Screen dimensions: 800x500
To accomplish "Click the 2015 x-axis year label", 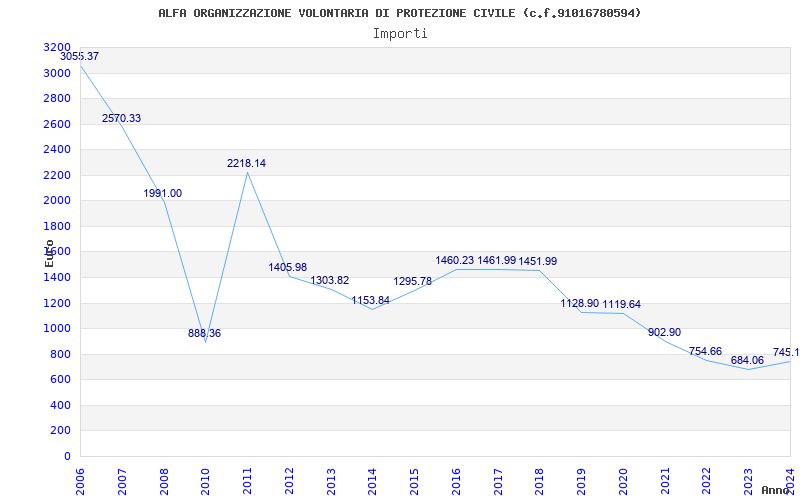I will pyautogui.click(x=415, y=480).
